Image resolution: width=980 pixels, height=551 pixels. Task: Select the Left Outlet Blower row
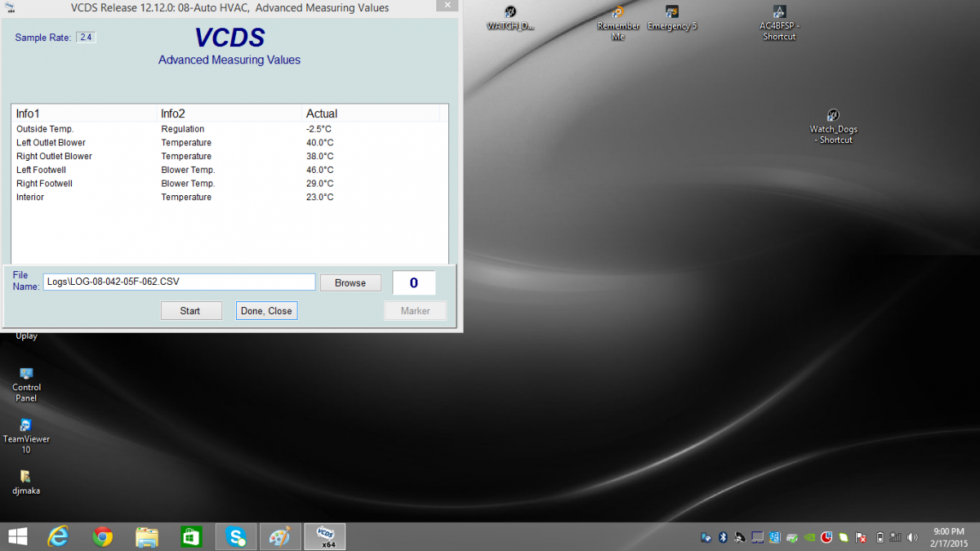pos(229,143)
